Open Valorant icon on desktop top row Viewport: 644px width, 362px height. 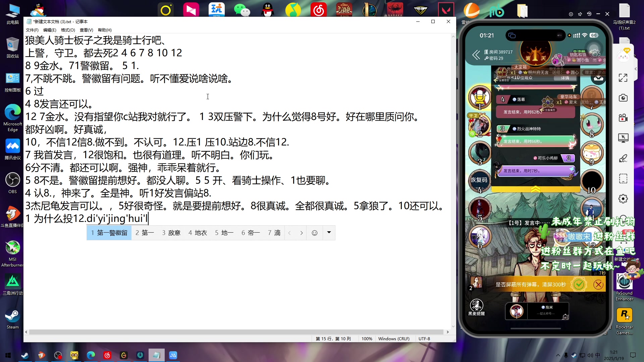click(x=446, y=10)
